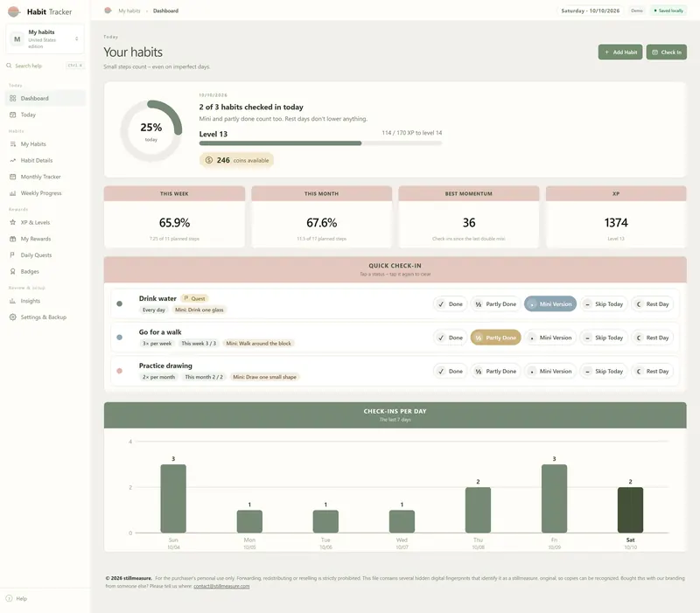Set Mini Version for Practice drawing
Screen dimensions: 700x613
[x=550, y=371]
